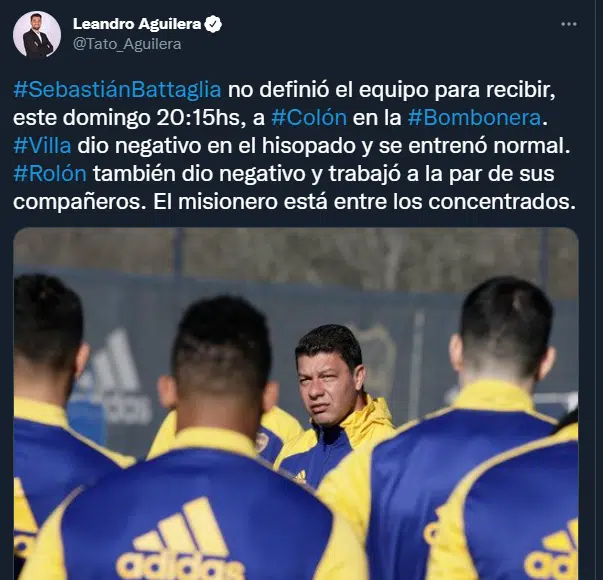The image size is (603, 580).
Task: Click the #Villa hashtag
Action: [42, 145]
